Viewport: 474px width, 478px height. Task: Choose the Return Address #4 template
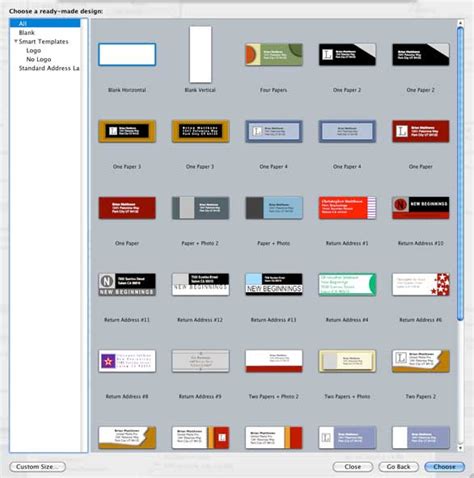tap(347, 284)
